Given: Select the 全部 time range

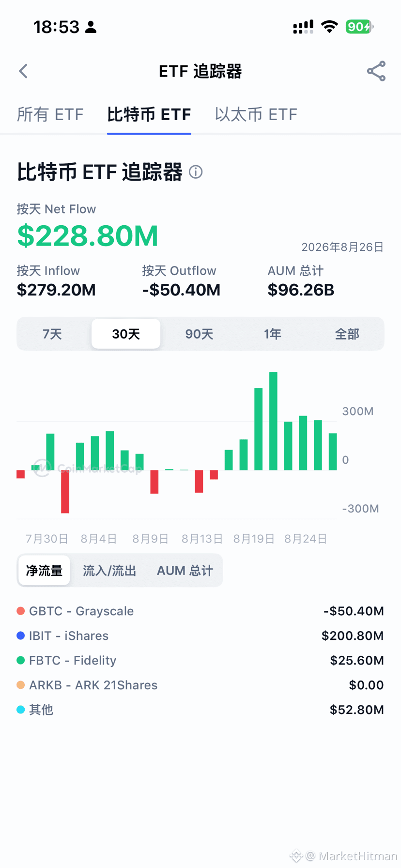Looking at the screenshot, I should 347,334.
